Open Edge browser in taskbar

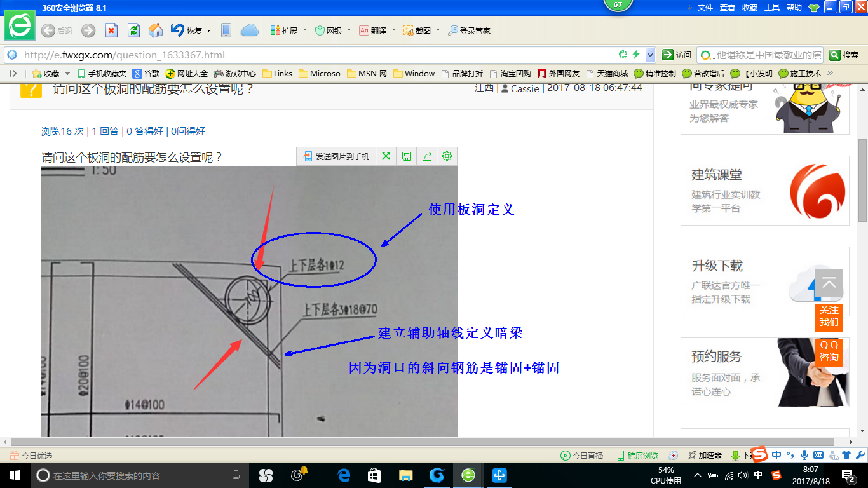point(344,475)
